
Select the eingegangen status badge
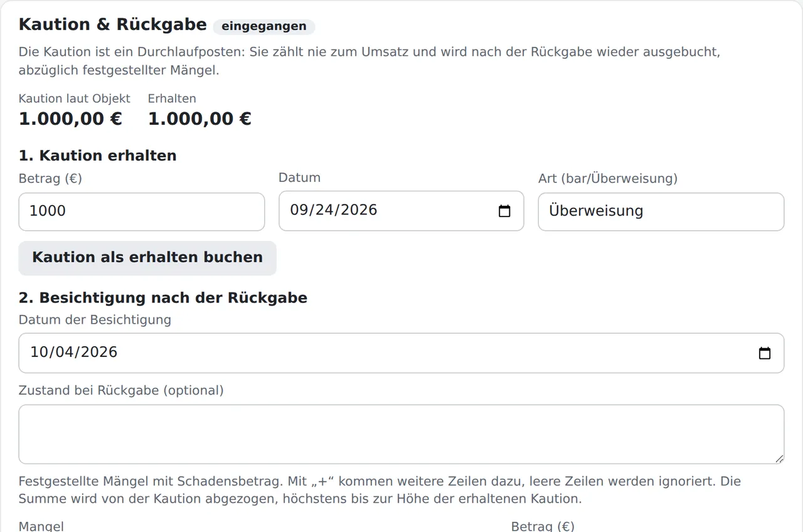[x=264, y=26]
